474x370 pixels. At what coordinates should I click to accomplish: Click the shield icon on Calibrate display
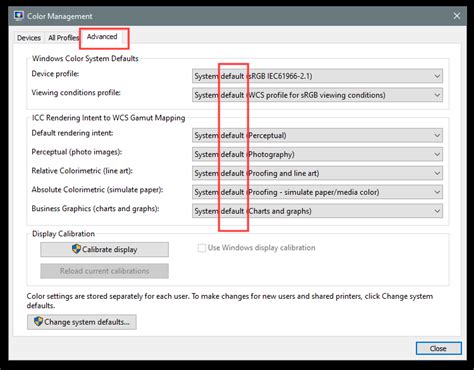pos(76,249)
